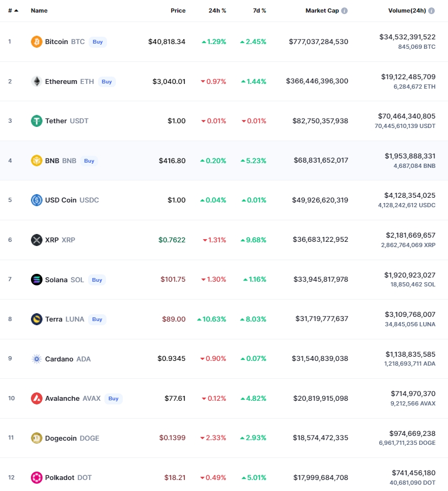Click the Polkadot logo icon
The image size is (448, 491).
[x=37, y=477]
